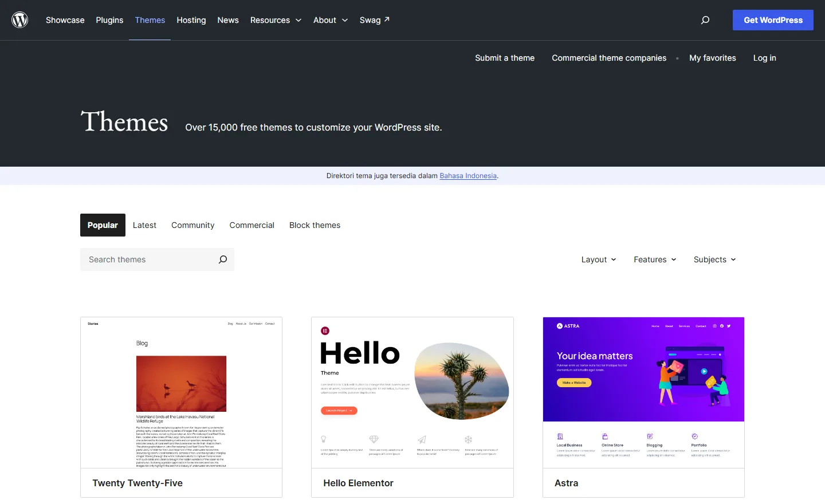Open the header search magnifier icon
Screen dimensions: 825x504
click(705, 20)
